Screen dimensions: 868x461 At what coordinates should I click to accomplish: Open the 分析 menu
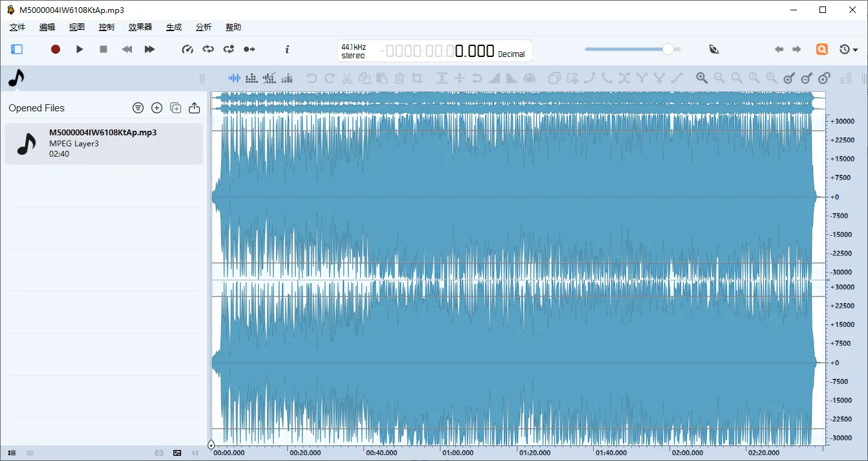point(203,27)
